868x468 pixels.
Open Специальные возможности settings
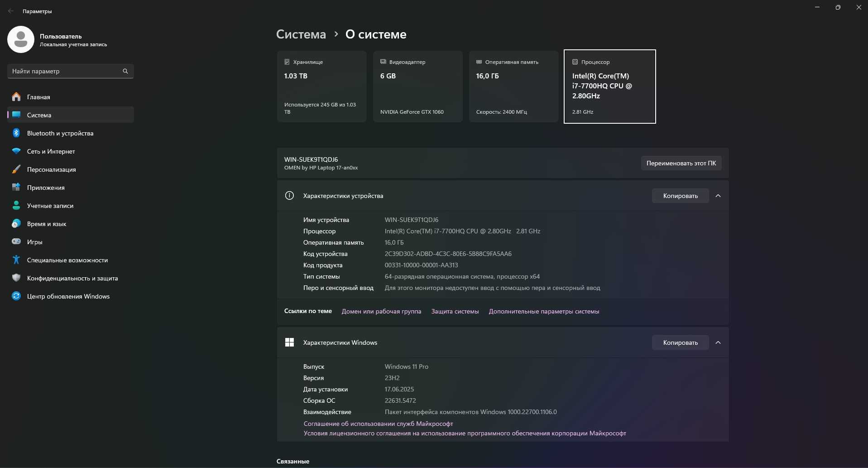pyautogui.click(x=71, y=260)
